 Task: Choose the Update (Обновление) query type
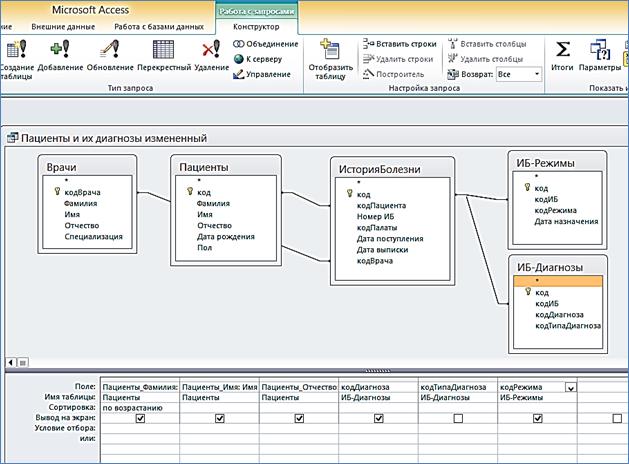coord(110,55)
